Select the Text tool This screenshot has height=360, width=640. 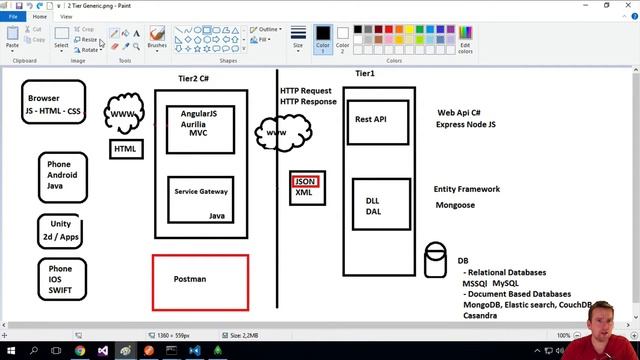coord(136,33)
